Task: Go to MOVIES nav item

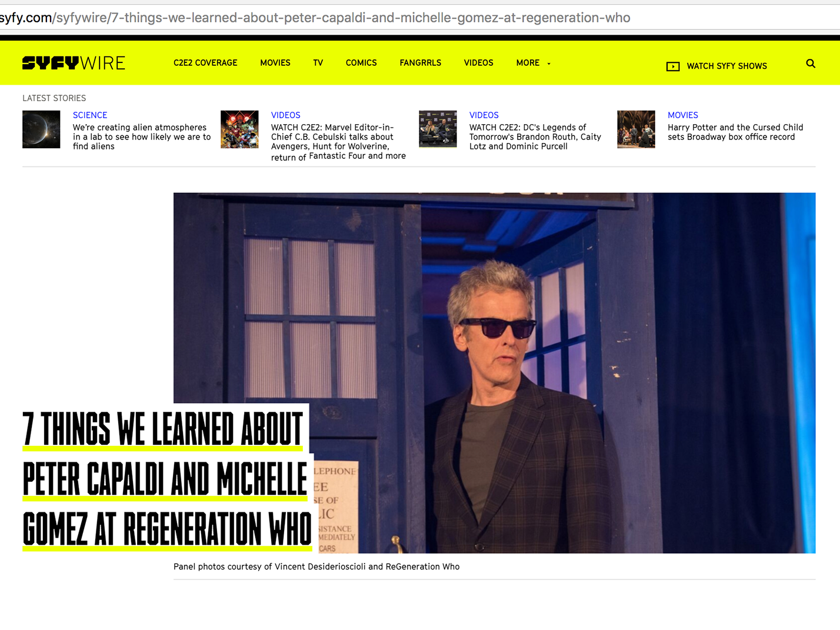Action: point(275,63)
